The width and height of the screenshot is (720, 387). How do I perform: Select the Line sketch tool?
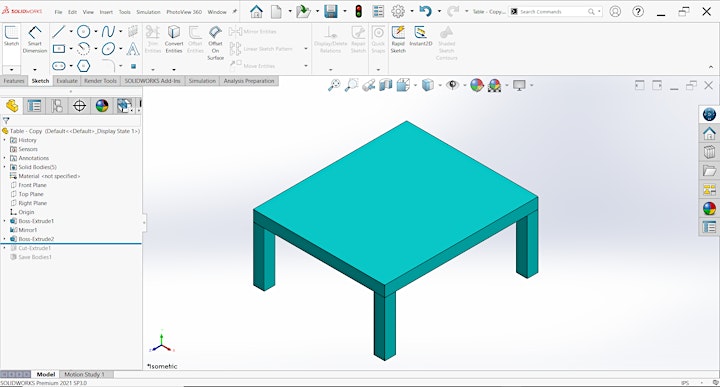[59, 32]
